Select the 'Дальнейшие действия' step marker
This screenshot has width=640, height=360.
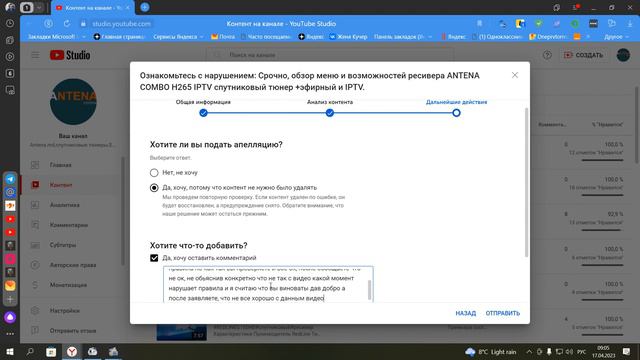pos(456,113)
